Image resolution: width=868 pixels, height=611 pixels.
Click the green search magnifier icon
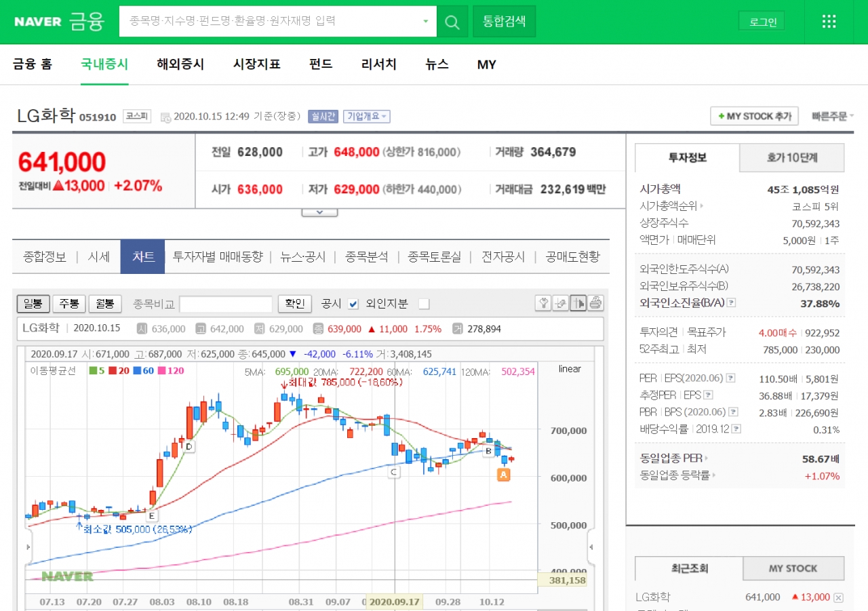(x=452, y=21)
